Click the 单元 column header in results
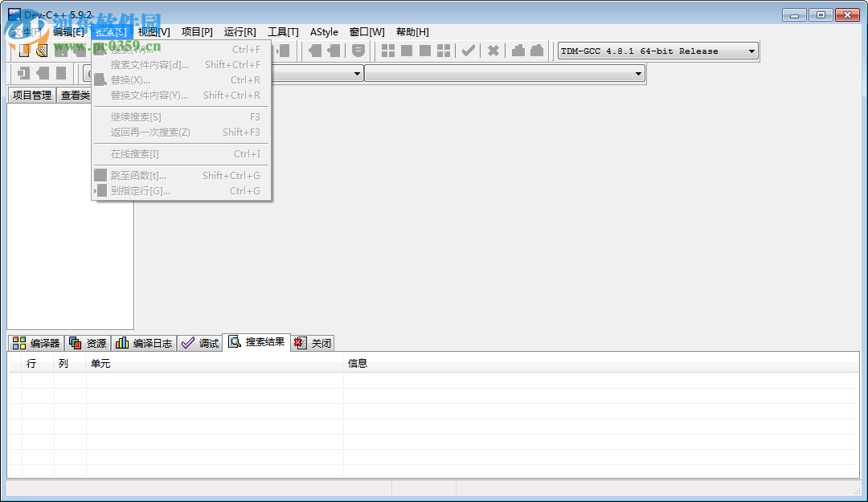This screenshot has width=868, height=502. (100, 363)
